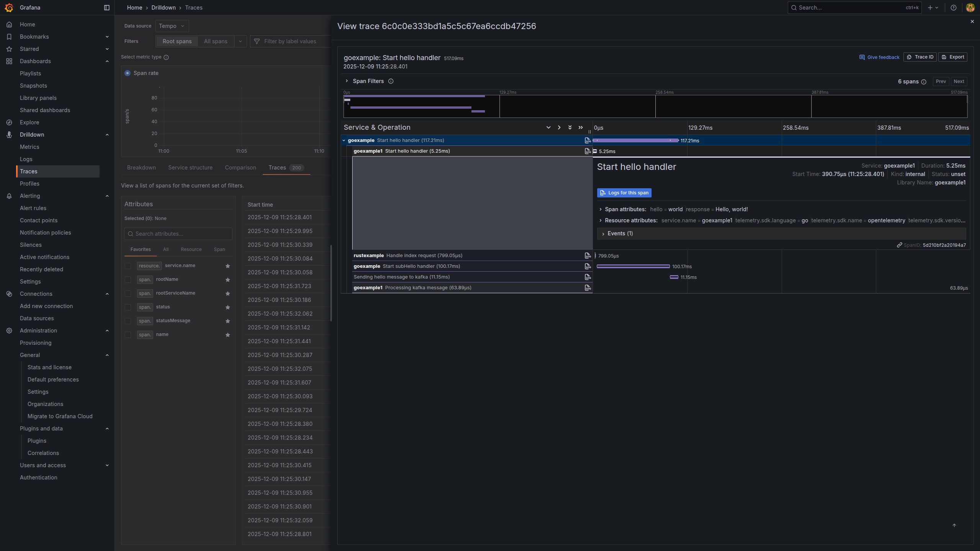Click the Grafana logo icon
The height and width of the screenshot is (551, 980).
coord(9,8)
